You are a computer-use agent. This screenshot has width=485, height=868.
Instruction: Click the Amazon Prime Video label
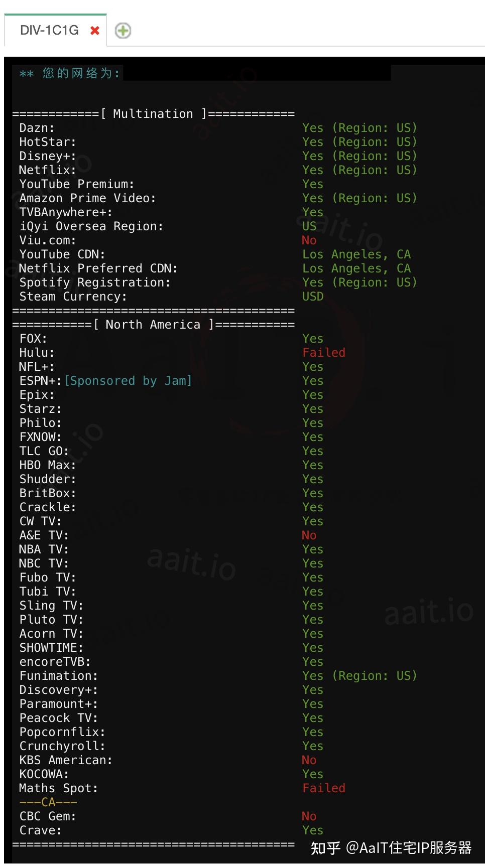click(x=87, y=198)
